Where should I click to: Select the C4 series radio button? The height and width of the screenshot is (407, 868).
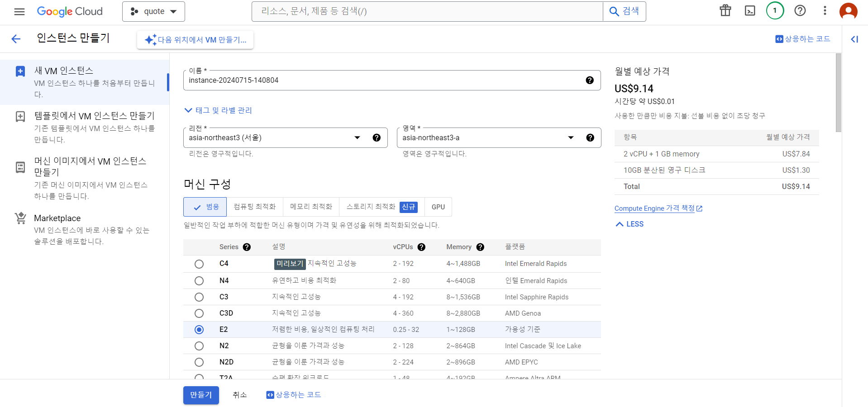[x=199, y=264]
